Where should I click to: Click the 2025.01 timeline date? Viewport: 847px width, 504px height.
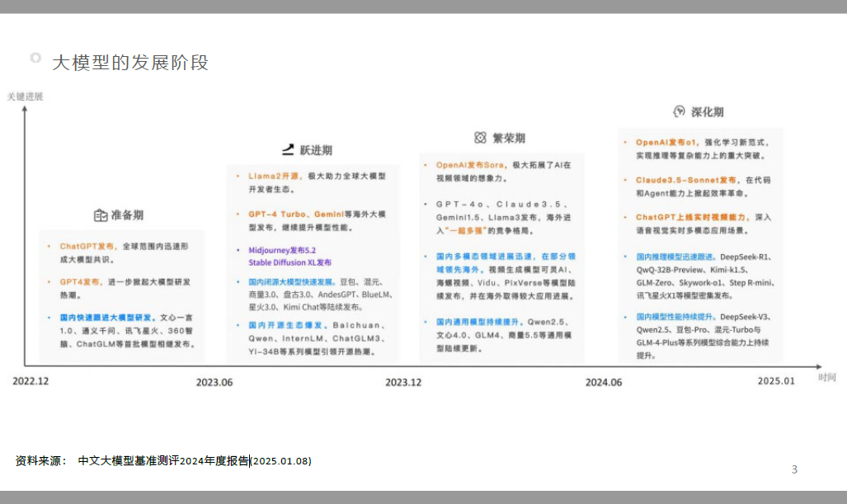[776, 381]
